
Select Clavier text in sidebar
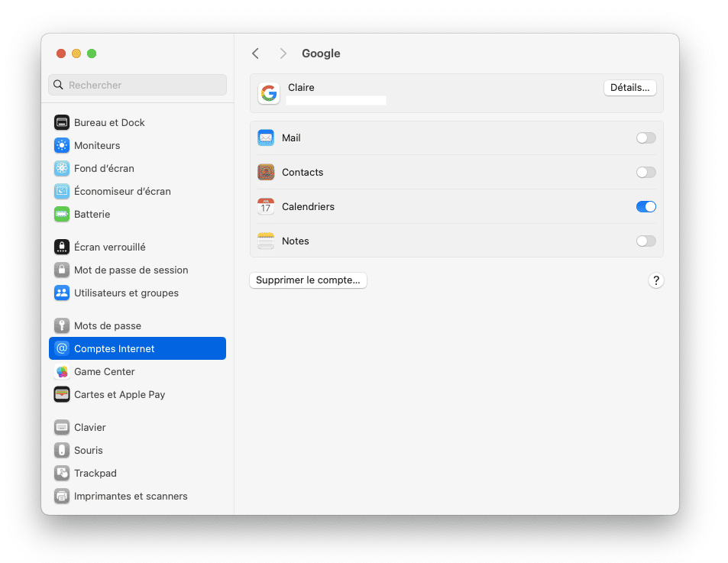pyautogui.click(x=89, y=428)
